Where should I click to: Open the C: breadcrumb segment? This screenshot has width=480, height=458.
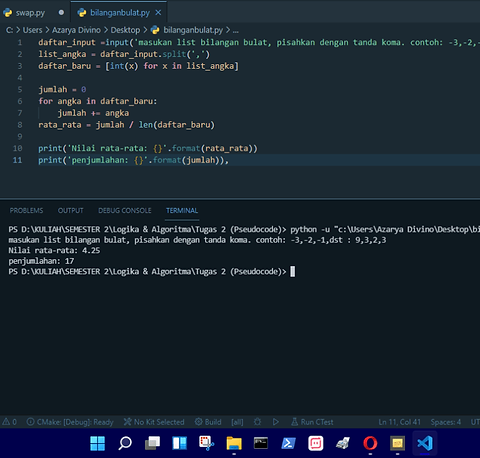9,30
